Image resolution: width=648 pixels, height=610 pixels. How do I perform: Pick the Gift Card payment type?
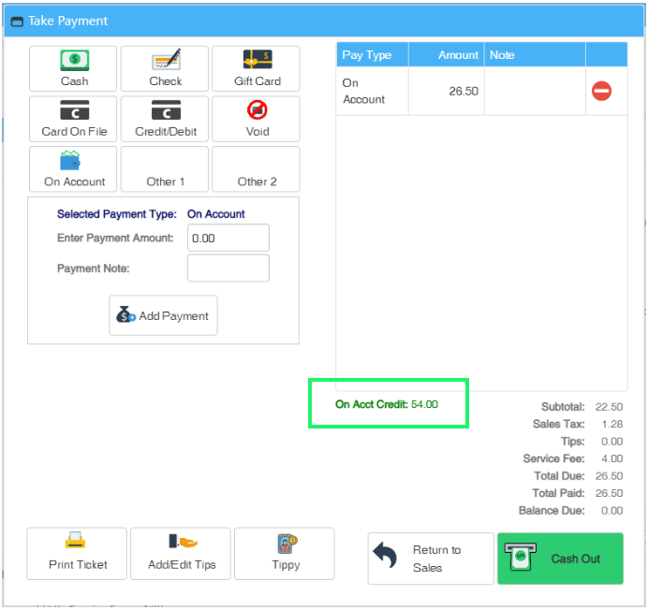[256, 69]
